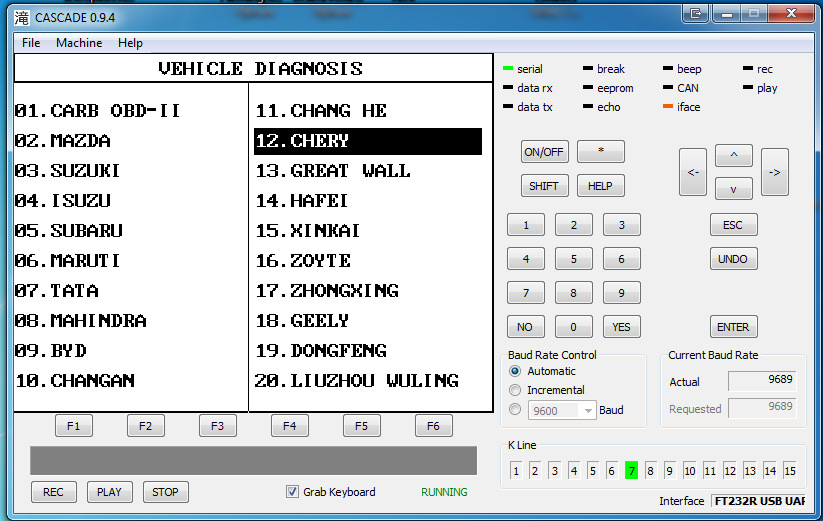This screenshot has width=823, height=521.
Task: Toggle the Grab Keyboard checkbox
Action: coord(292,492)
